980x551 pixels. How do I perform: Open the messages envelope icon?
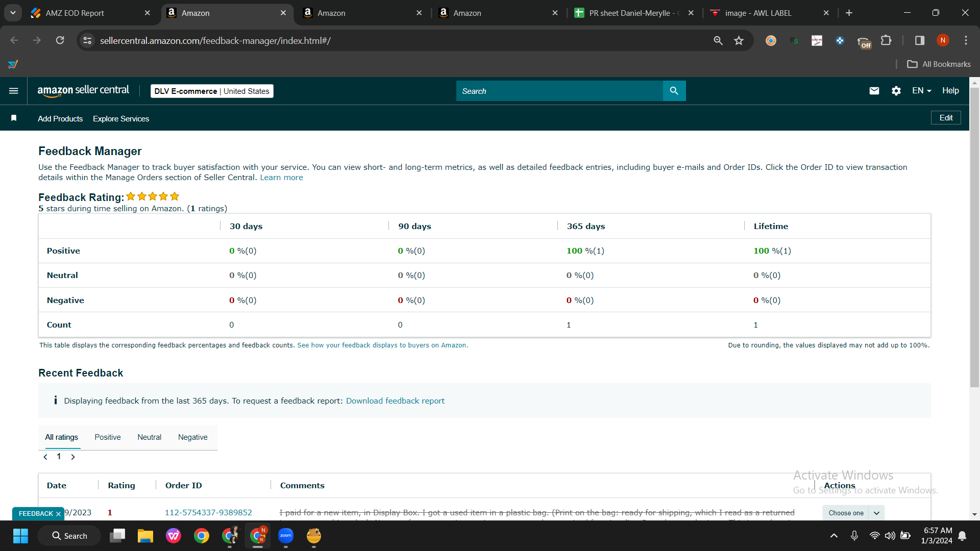click(874, 91)
